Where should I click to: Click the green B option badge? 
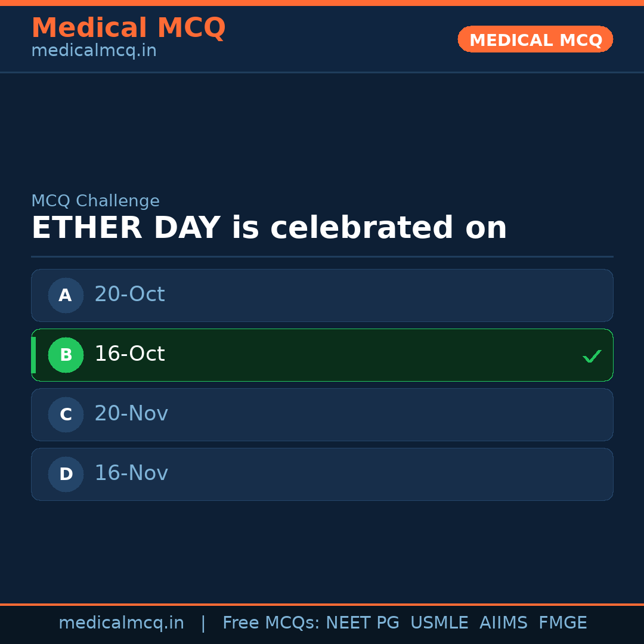coord(66,355)
